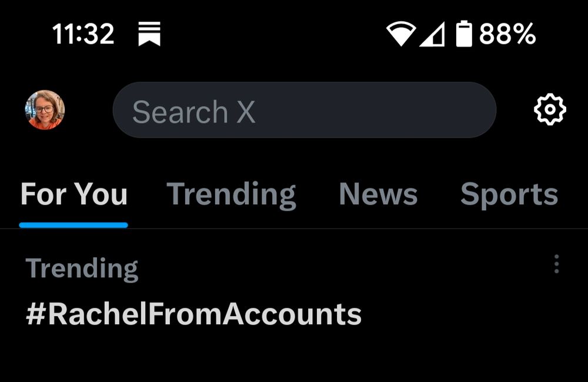Tap the battery icon
588x382 pixels.
point(464,34)
